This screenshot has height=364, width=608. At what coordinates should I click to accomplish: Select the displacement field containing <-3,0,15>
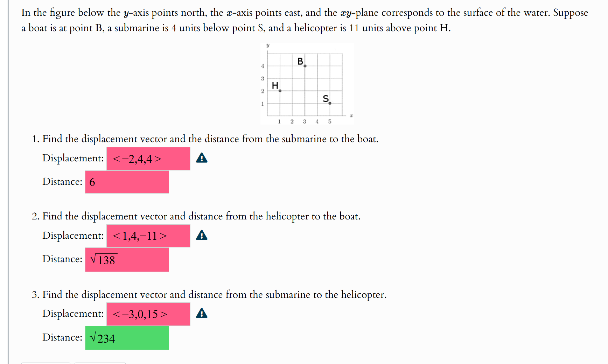point(148,314)
